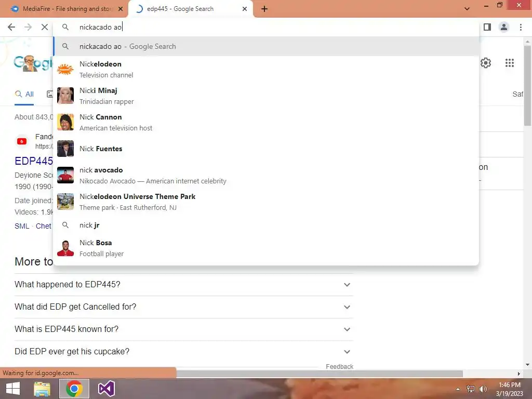Click the scroll-right arrow of horizontal scrollbar
Viewport: 532px width, 399px height.
[518, 374]
